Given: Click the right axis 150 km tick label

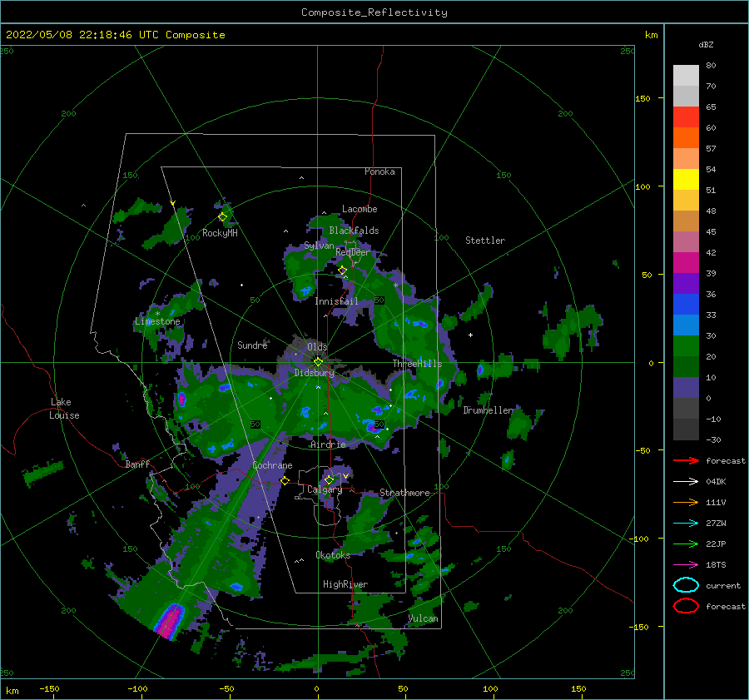Looking at the screenshot, I should (642, 98).
